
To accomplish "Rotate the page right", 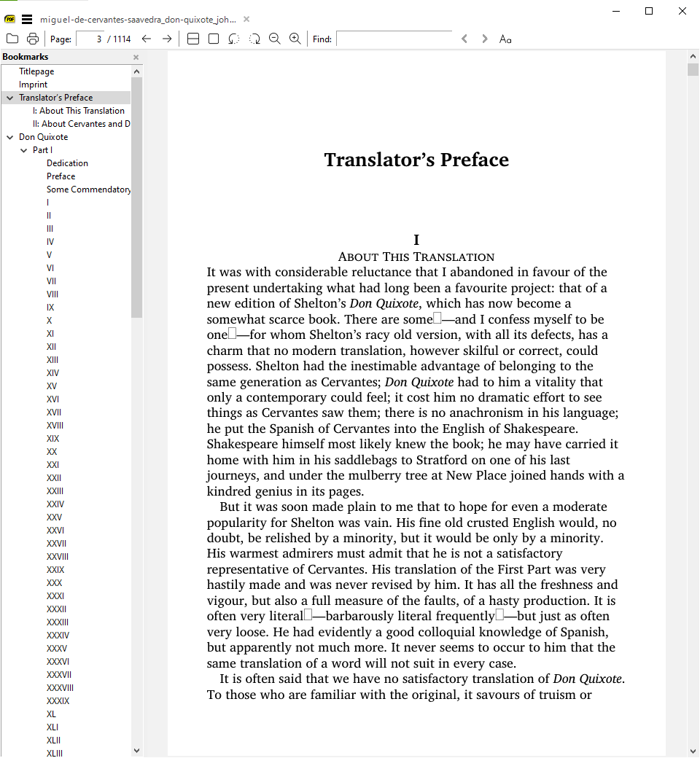I will 254,39.
